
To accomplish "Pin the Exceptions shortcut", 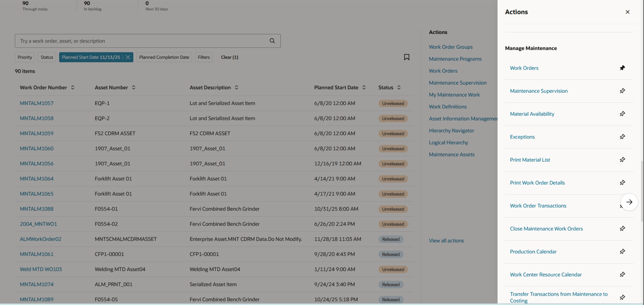I will pos(622,137).
